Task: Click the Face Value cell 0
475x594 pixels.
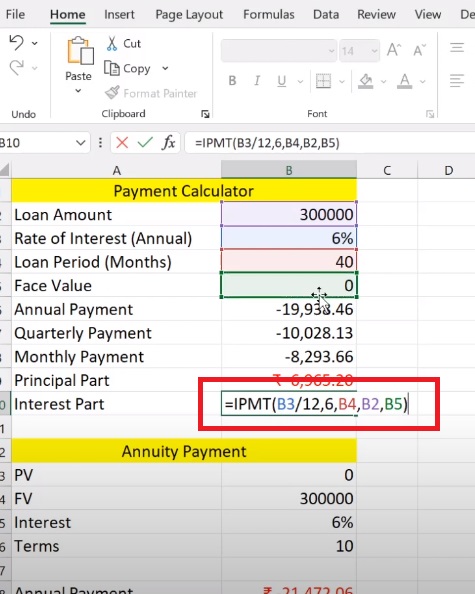Action: click(x=289, y=285)
